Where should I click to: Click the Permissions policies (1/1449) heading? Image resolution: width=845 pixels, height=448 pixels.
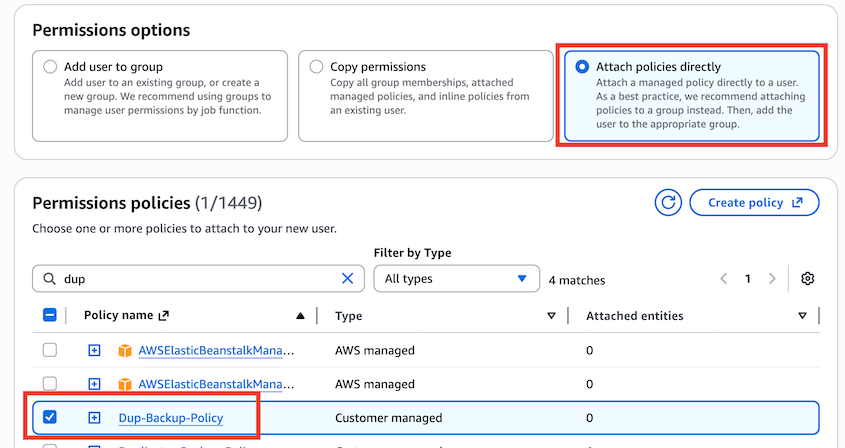click(147, 203)
